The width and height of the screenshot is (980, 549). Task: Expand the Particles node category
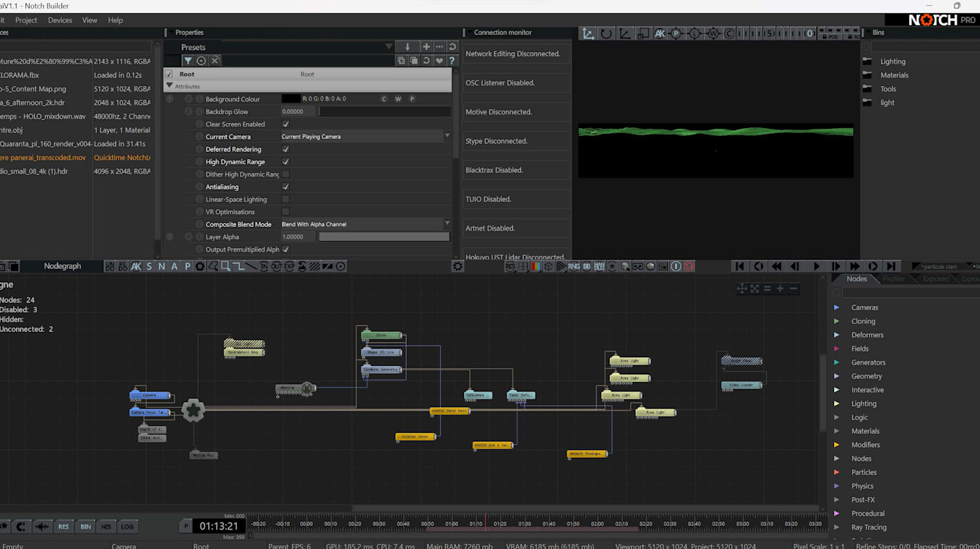pos(837,472)
